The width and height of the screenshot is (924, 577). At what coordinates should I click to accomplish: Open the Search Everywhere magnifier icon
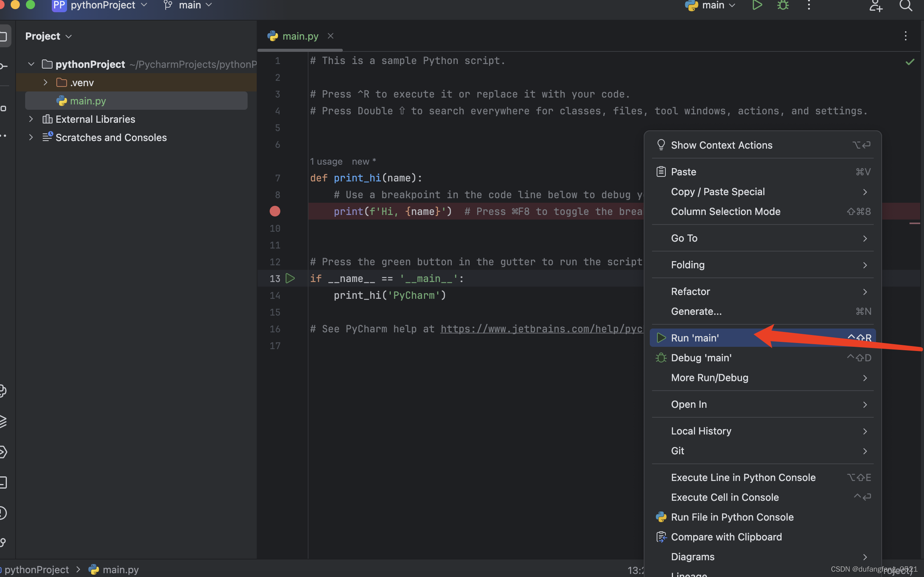point(906,5)
